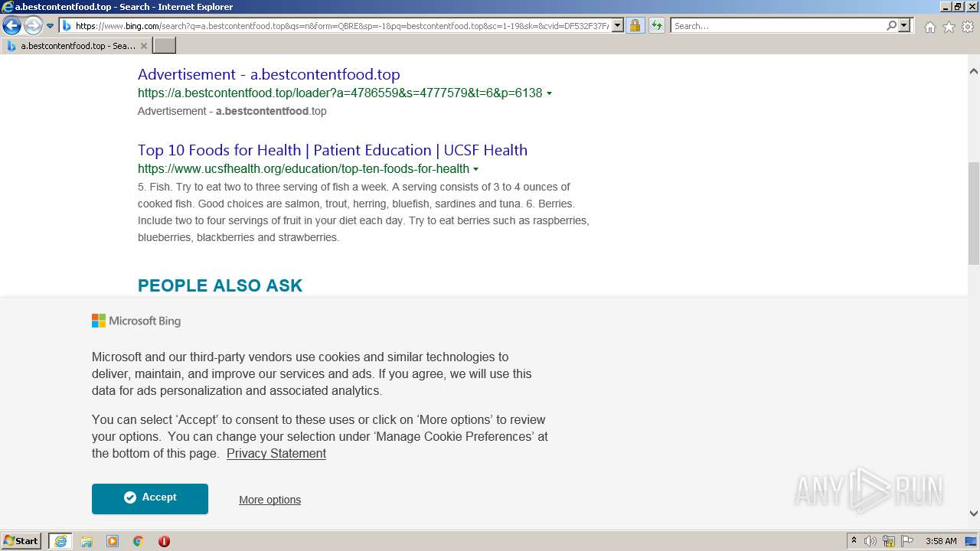Show hidden tray icons arrow

(854, 541)
